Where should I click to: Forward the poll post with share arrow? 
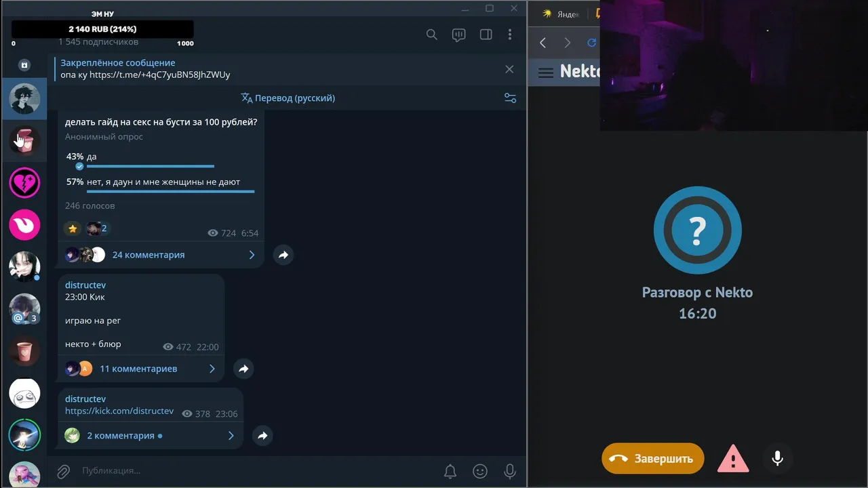click(x=283, y=255)
